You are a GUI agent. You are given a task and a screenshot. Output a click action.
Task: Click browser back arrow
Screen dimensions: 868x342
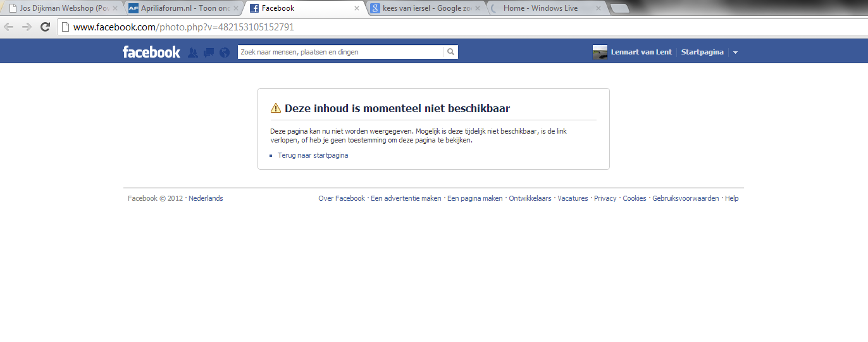coord(9,27)
